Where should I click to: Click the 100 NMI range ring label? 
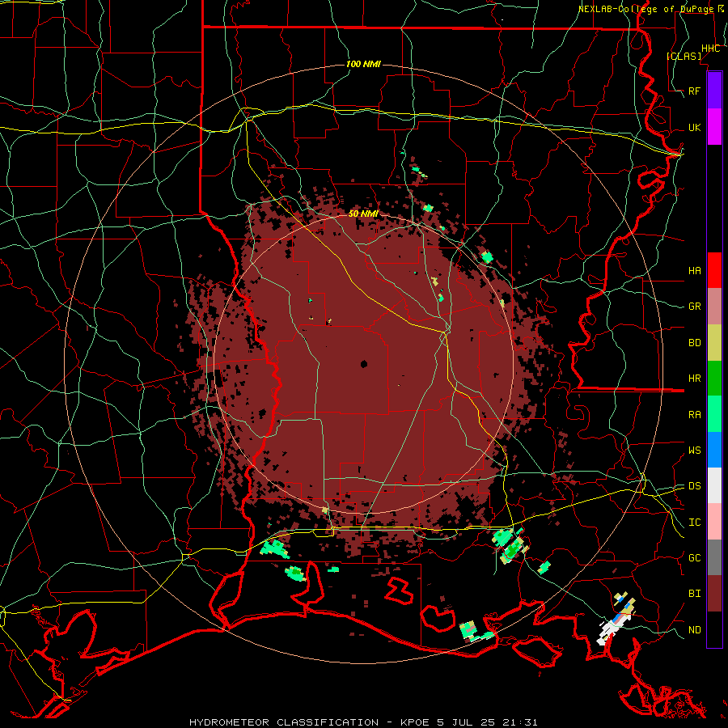[x=363, y=64]
